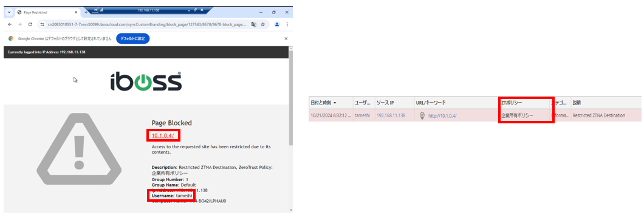644x223 pixels.
Task: Click 10/21/2024 6:32:12 timestamp cell
Action: pyautogui.click(x=331, y=116)
